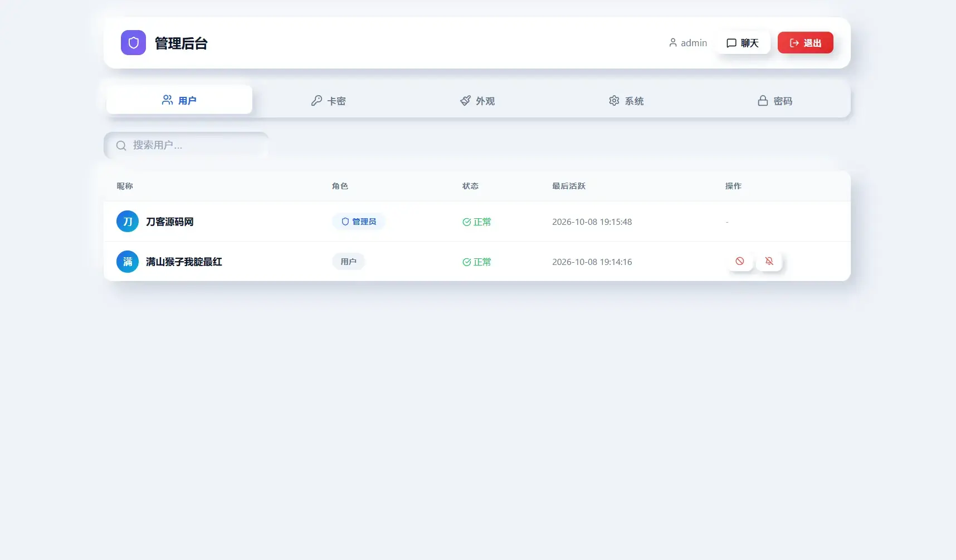The height and width of the screenshot is (560, 956).
Task: Focus the 搜索用户 search field
Action: pos(186,145)
